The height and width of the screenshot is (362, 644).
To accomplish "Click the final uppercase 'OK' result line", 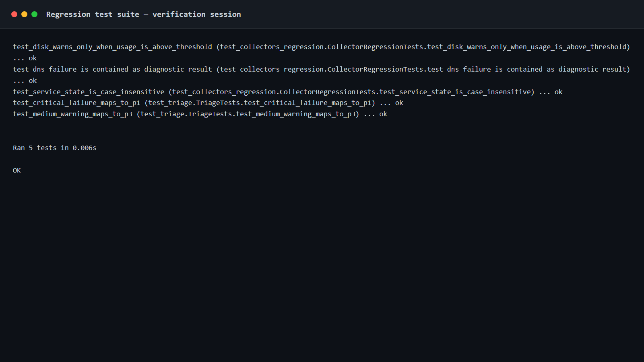I will [x=17, y=170].
